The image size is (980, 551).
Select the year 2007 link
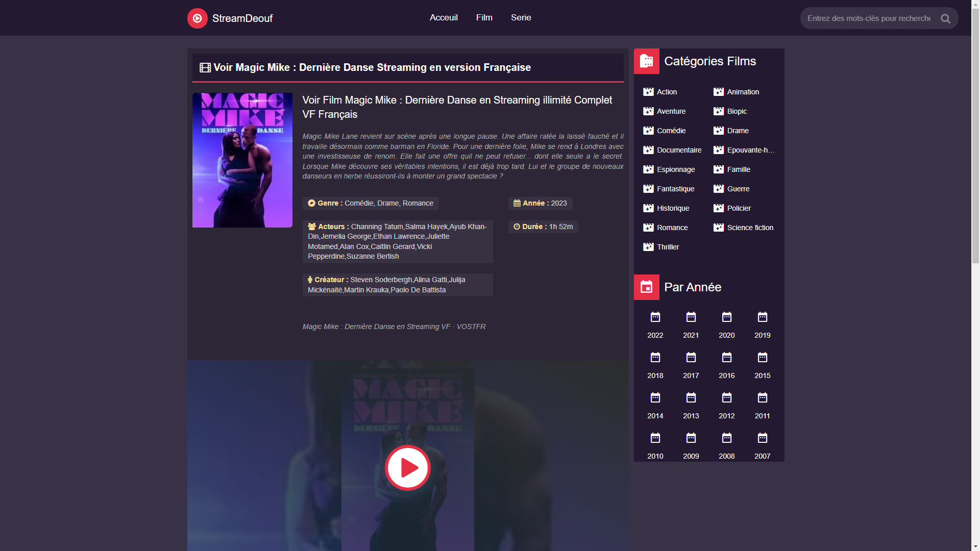pos(763,456)
